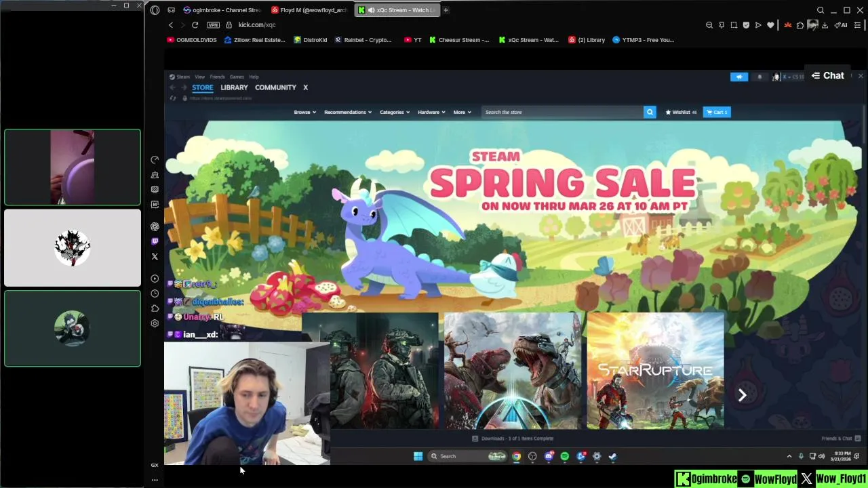Open the browser downloads icon
The width and height of the screenshot is (868, 488).
825,25
